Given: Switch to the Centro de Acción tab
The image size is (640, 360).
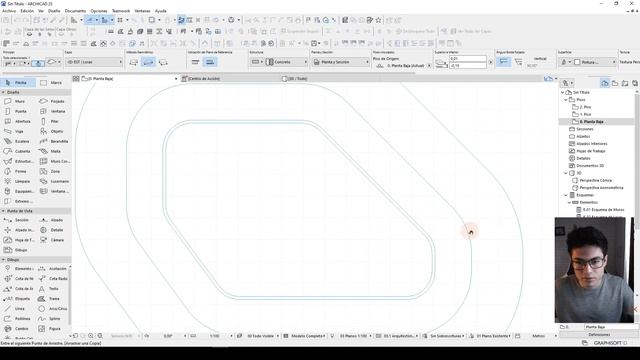Looking at the screenshot, I should point(229,78).
